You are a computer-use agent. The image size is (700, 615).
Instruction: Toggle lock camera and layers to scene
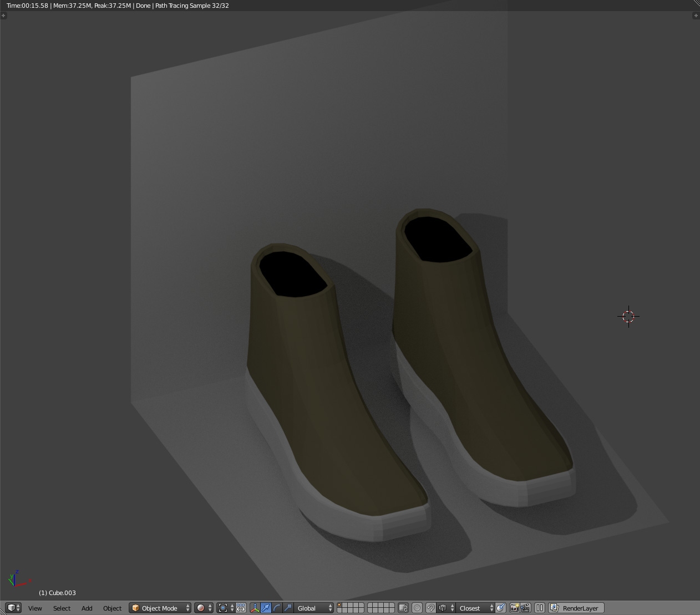(x=403, y=608)
